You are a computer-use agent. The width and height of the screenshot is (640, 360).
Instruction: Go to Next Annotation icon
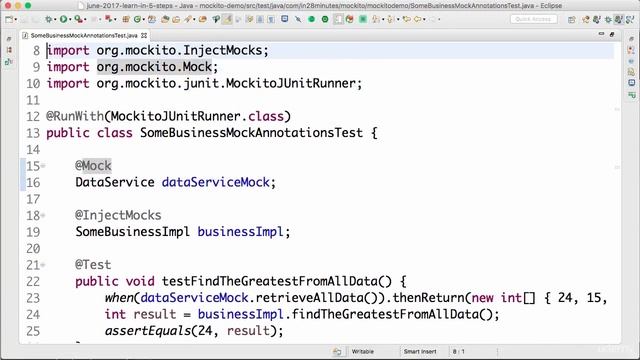tap(376, 19)
